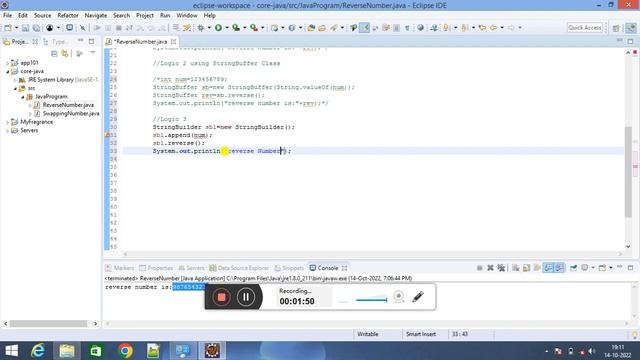This screenshot has width=640, height=360.
Task: Click the Last Edit Location arrow icon
Action: click(483, 28)
